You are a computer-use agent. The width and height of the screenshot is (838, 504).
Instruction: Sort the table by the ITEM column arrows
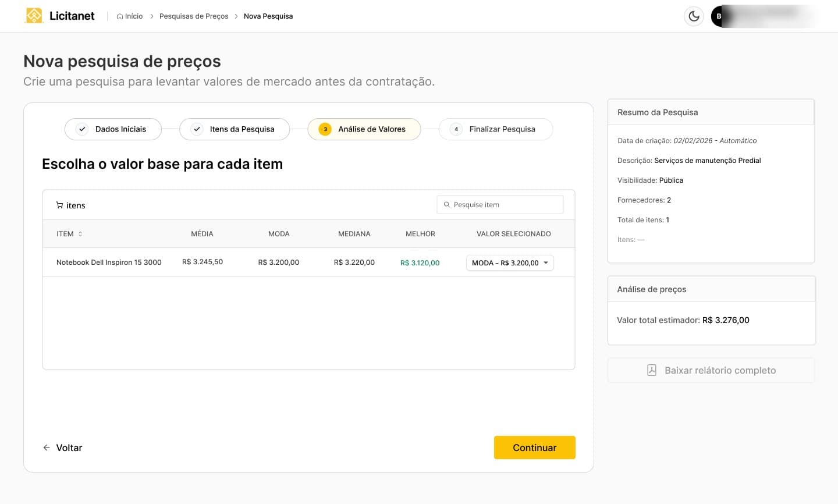(x=80, y=234)
